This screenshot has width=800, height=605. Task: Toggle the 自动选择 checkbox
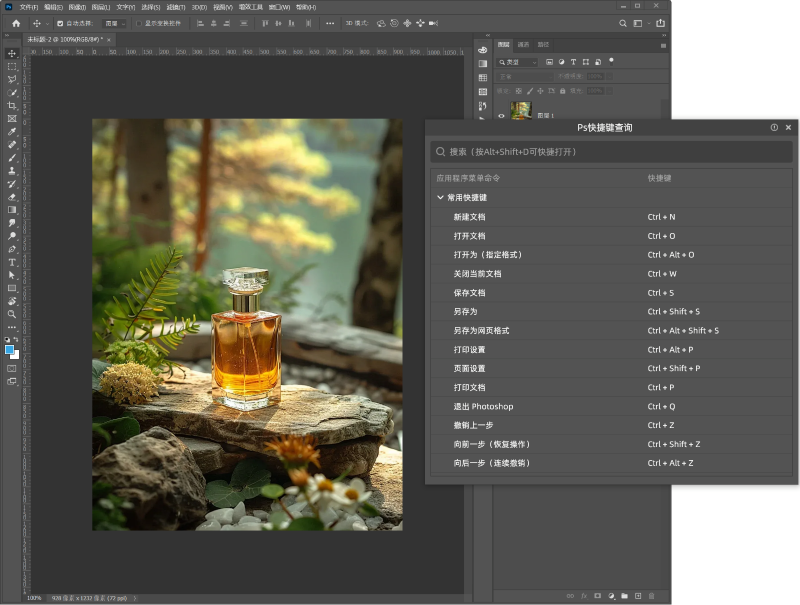(x=60, y=23)
